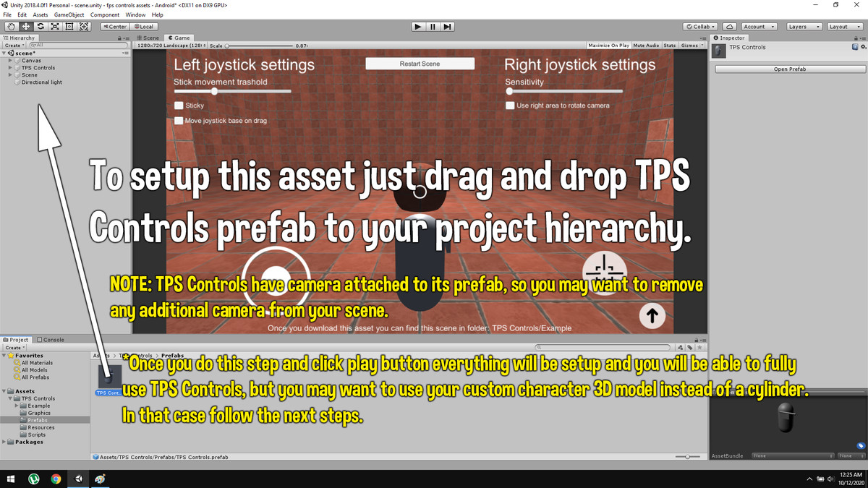
Task: Open the Layout dropdown
Action: click(844, 27)
